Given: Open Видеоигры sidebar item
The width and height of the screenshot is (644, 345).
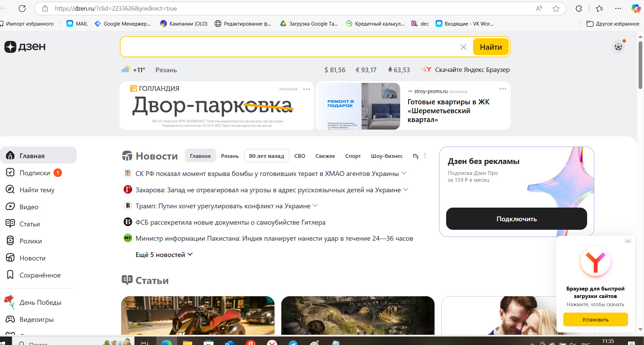Looking at the screenshot, I should [x=30, y=319].
